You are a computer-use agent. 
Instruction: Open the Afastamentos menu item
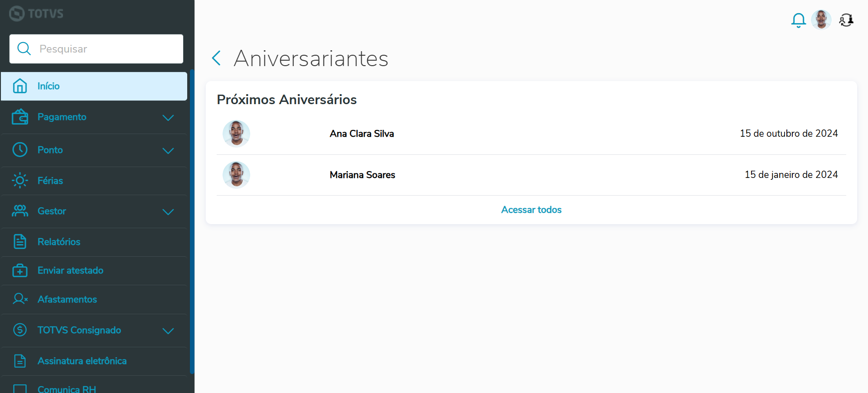[x=94, y=299]
